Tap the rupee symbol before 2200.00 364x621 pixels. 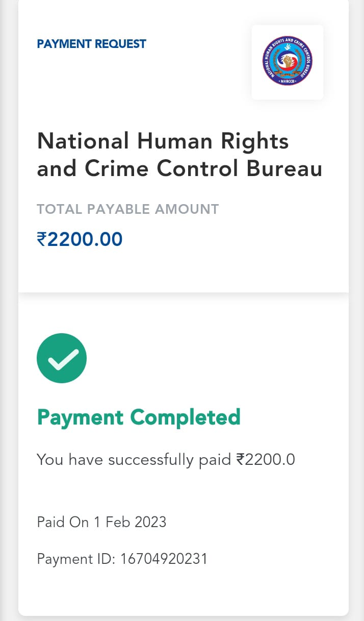[x=42, y=239]
